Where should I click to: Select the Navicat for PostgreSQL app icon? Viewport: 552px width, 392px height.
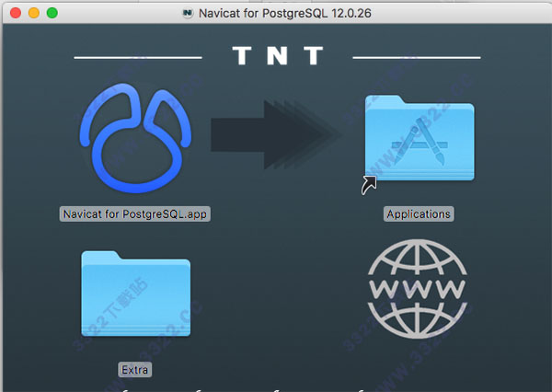coord(135,138)
